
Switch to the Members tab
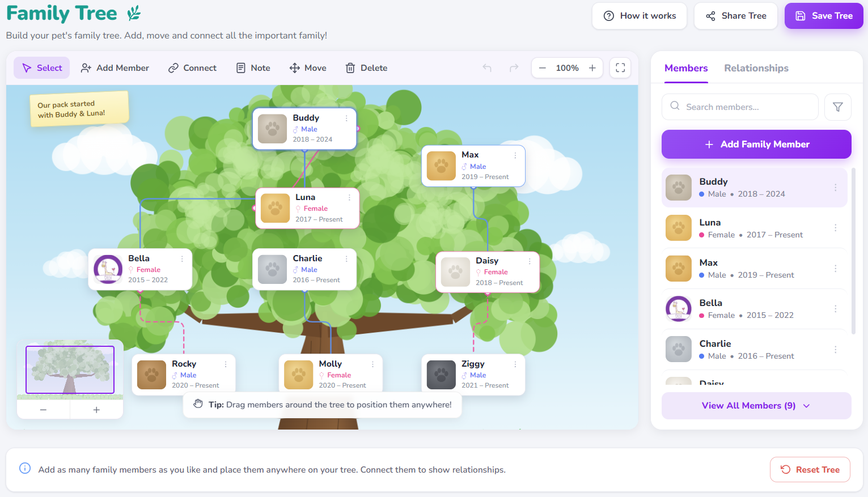pos(686,68)
